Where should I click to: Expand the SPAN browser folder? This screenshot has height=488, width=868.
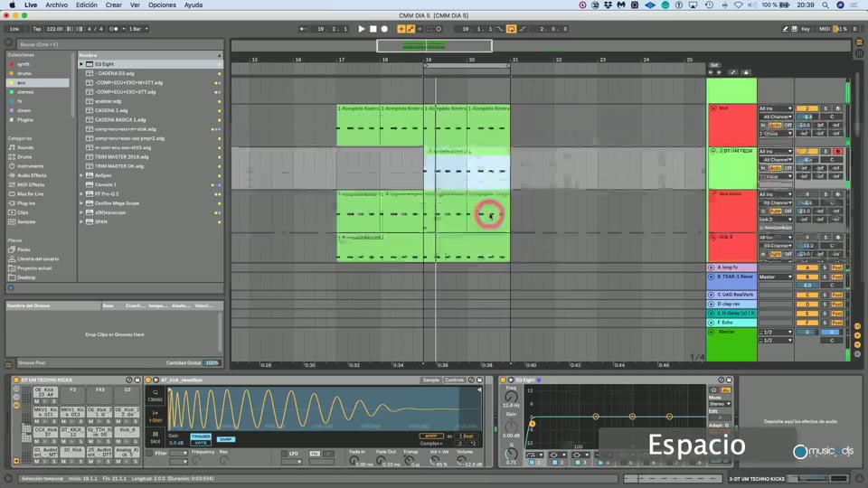pyautogui.click(x=81, y=222)
